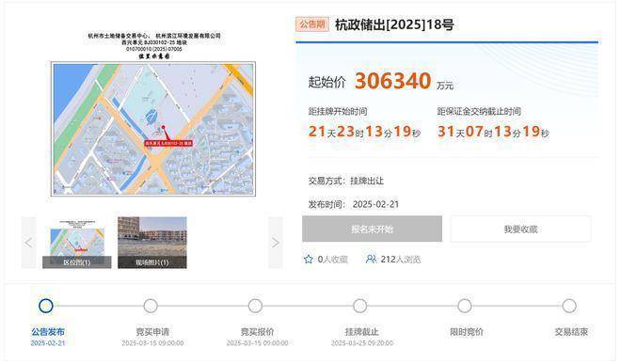
Task: Select the 交易结束 timeline circle
Action: point(569,306)
